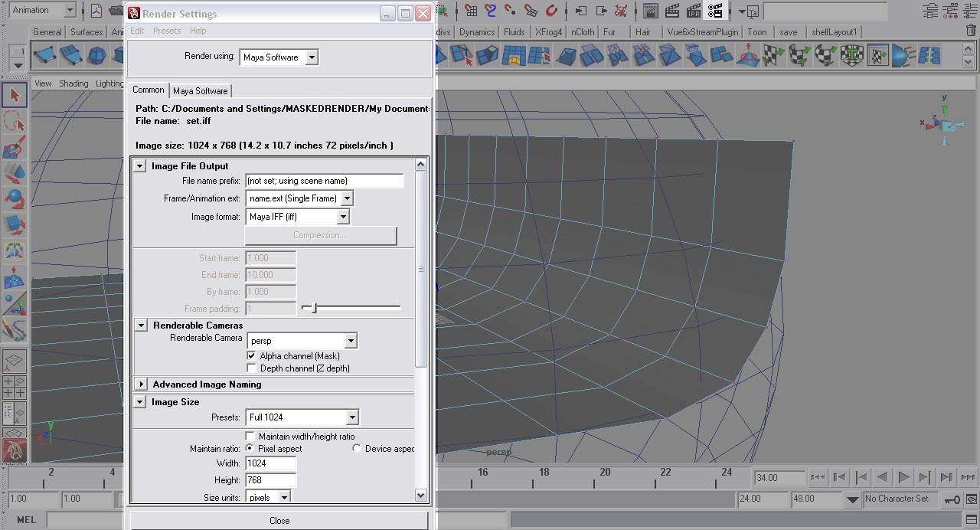
Task: Open the Render View window icon
Action: (651, 11)
